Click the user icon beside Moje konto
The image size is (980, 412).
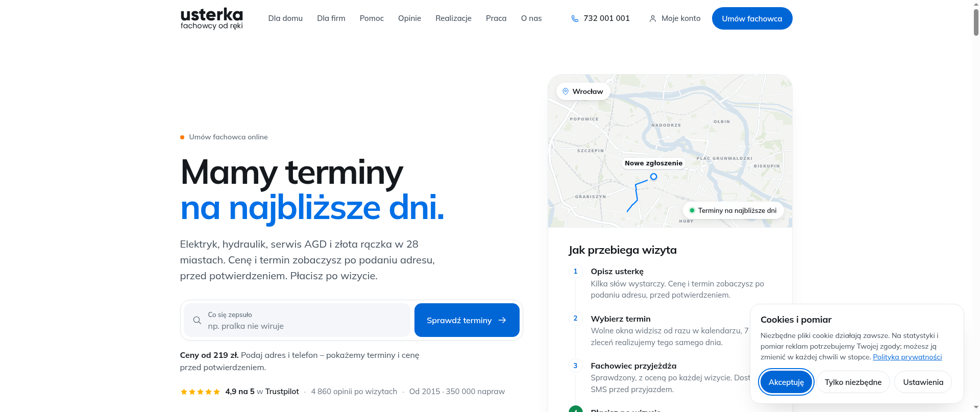click(652, 18)
